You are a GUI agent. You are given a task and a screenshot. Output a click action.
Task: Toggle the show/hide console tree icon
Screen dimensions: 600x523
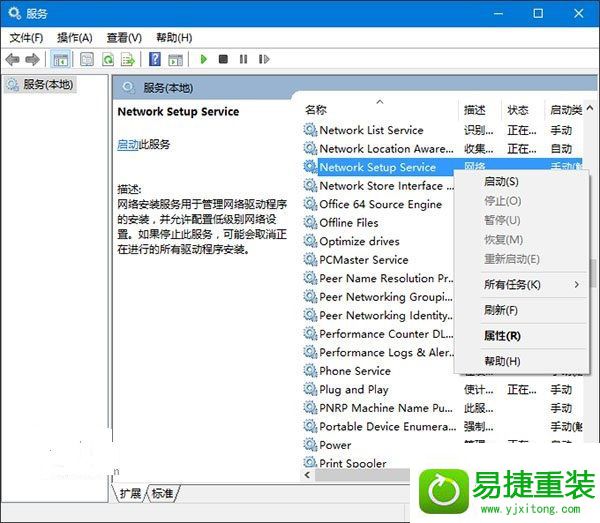click(x=60, y=60)
